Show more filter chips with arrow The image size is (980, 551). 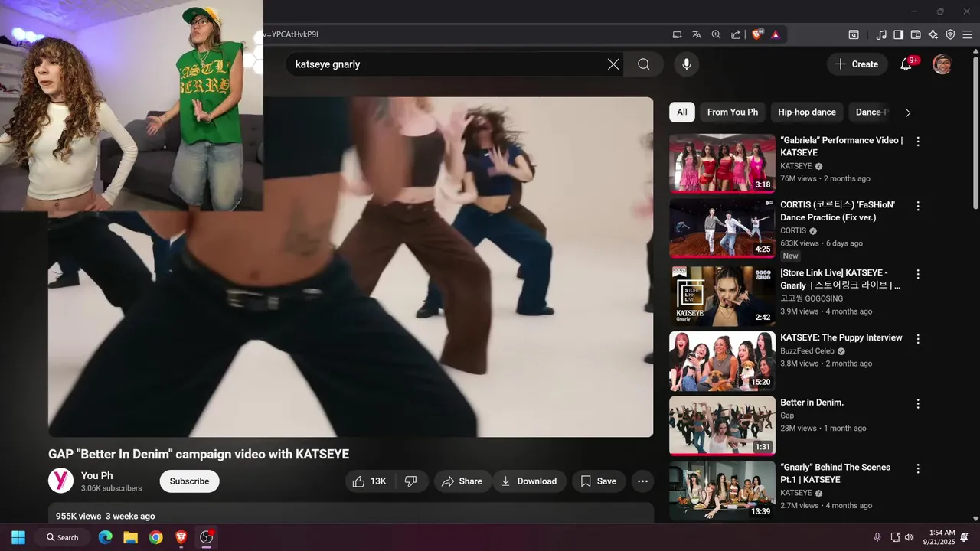coord(908,112)
